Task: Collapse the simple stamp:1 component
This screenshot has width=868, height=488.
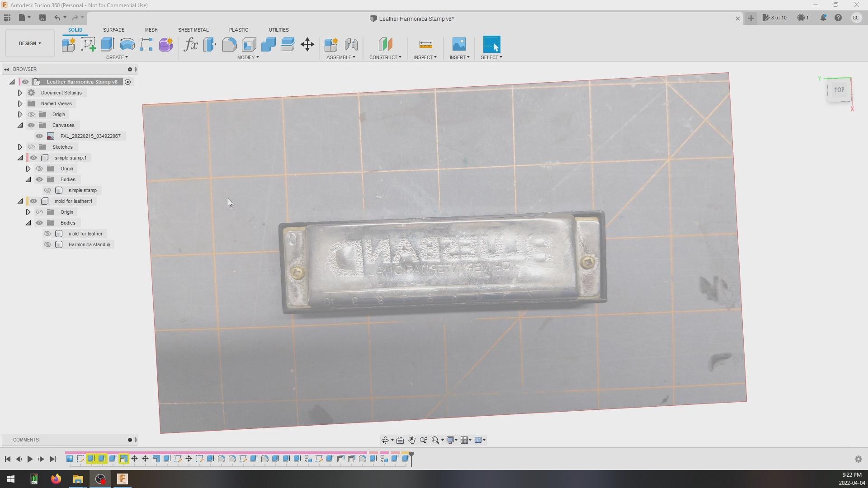Action: 20,158
